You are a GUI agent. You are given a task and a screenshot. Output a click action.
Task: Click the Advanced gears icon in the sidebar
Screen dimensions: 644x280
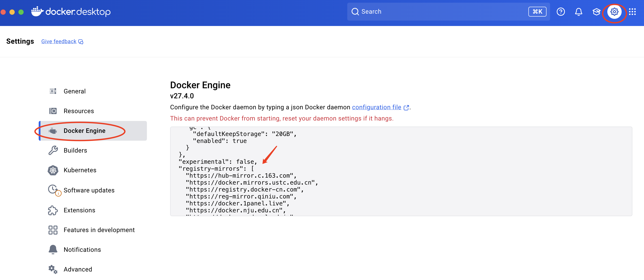coord(53,269)
